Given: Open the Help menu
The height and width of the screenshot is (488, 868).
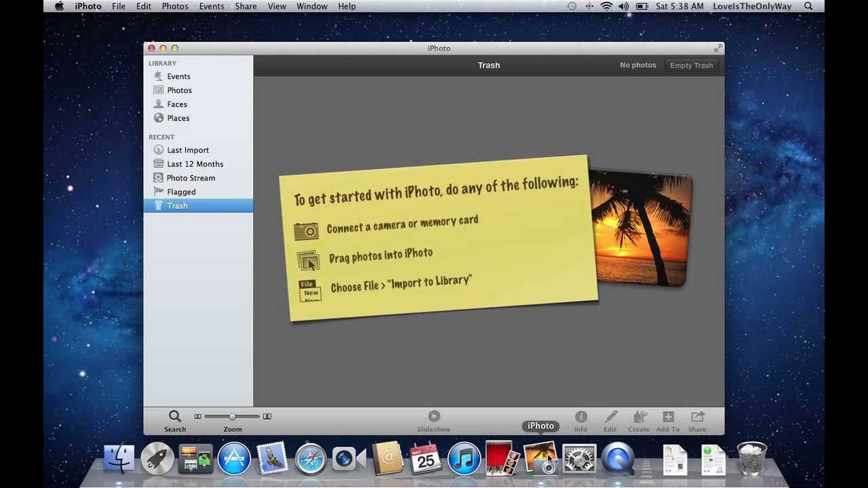Looking at the screenshot, I should pos(347,6).
